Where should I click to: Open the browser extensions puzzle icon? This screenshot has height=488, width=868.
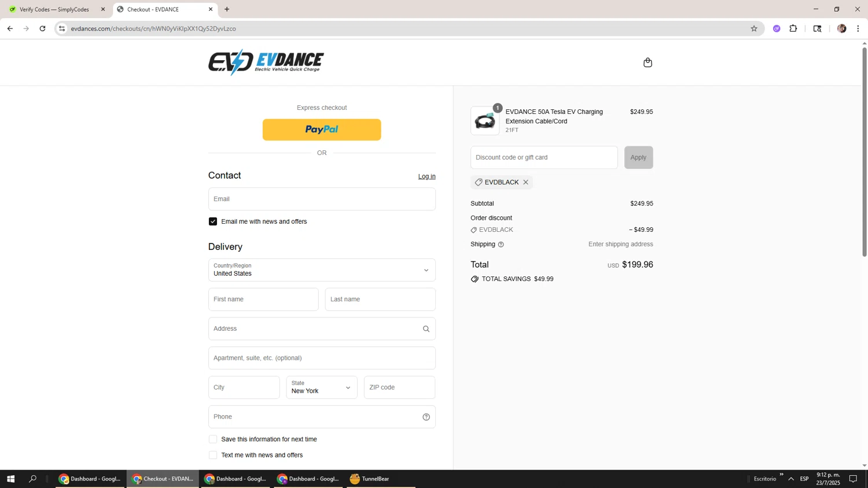pos(793,28)
